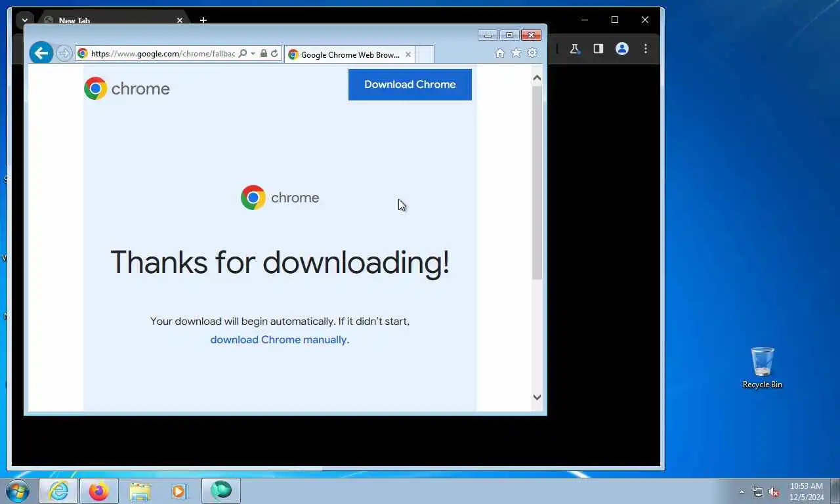
Task: Open the Windows Start menu
Action: pos(17,491)
